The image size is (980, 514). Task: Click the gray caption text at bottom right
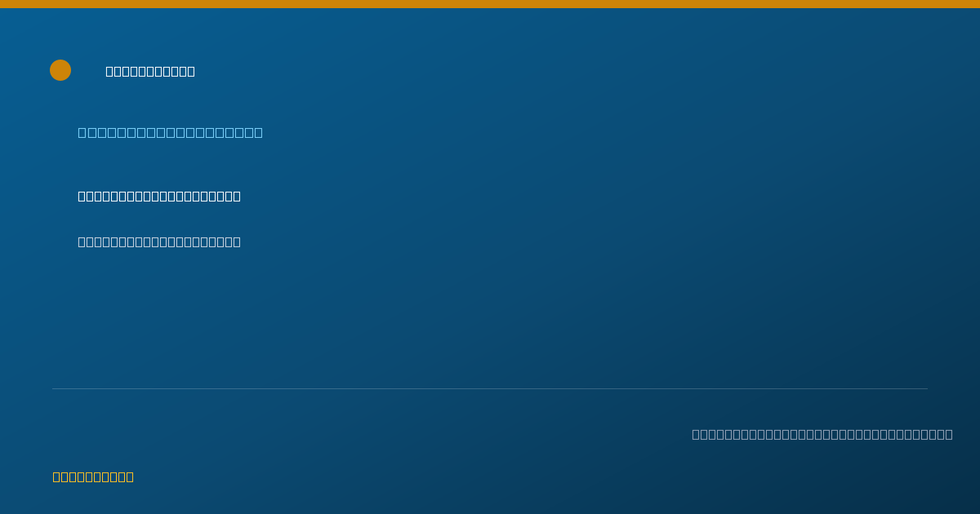click(x=822, y=434)
